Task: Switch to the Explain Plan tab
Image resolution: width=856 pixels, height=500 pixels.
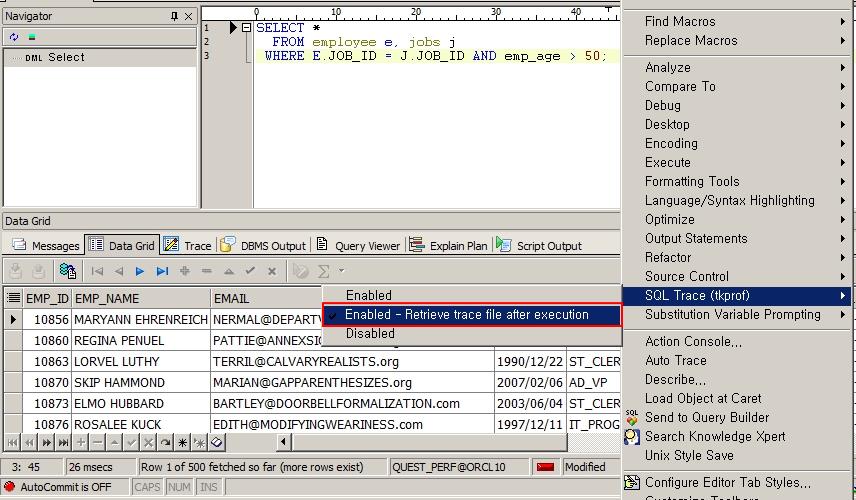Action: (x=449, y=246)
